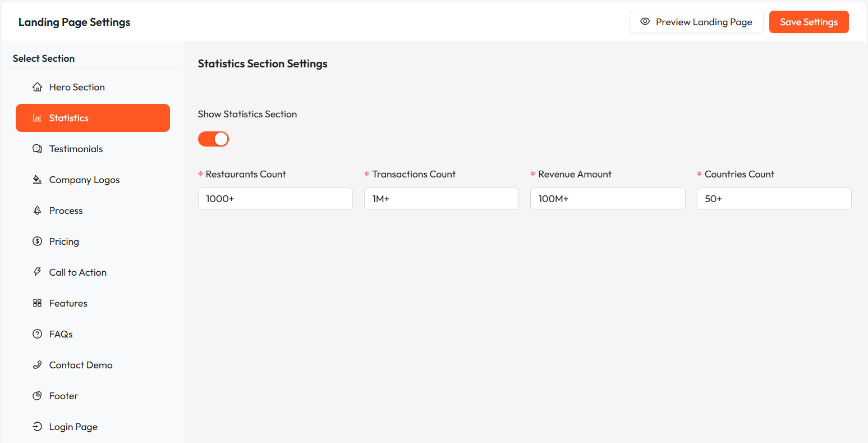This screenshot has height=443, width=868.
Task: Click the Restaurants Count label
Action: click(x=246, y=174)
